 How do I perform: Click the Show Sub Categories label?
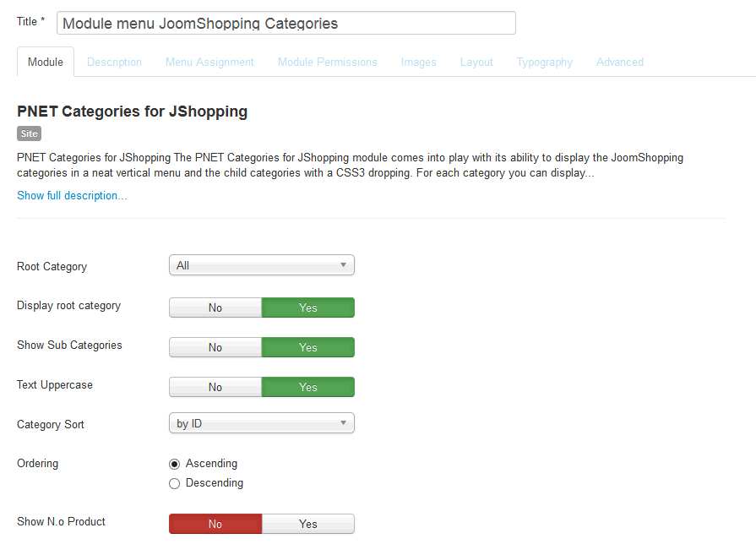pos(69,346)
